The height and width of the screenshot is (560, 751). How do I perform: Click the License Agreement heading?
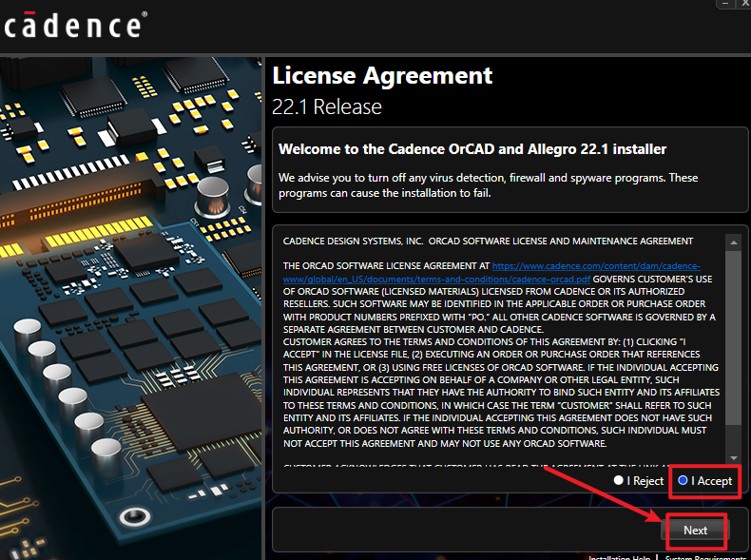pos(382,75)
